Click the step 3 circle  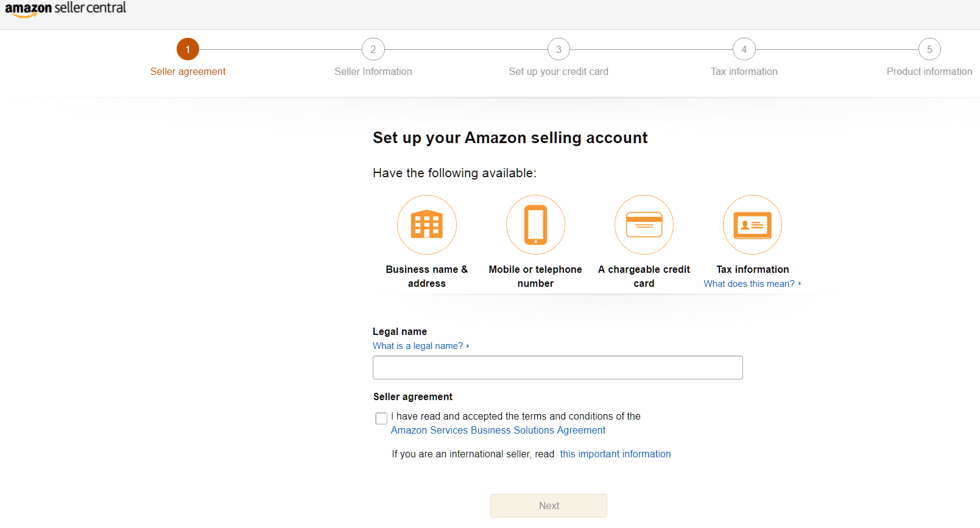pos(558,49)
